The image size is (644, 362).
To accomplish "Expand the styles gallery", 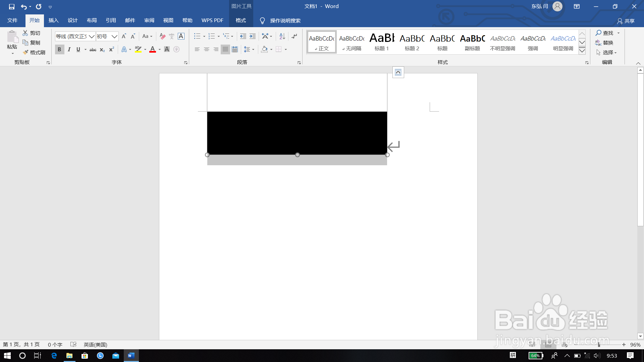I will click(x=582, y=51).
